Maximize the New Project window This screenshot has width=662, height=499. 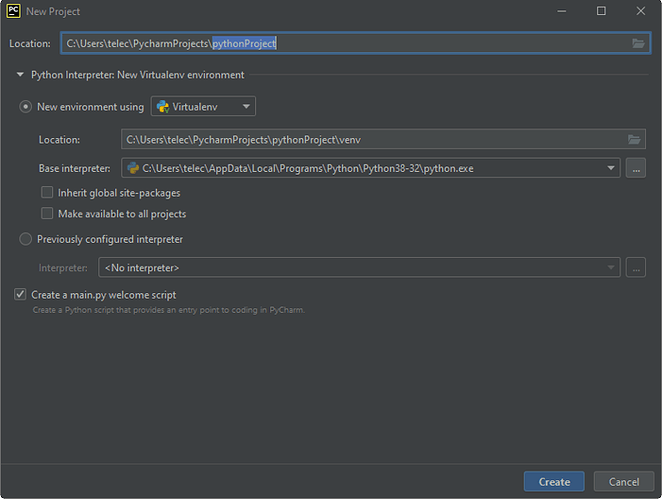(x=601, y=11)
